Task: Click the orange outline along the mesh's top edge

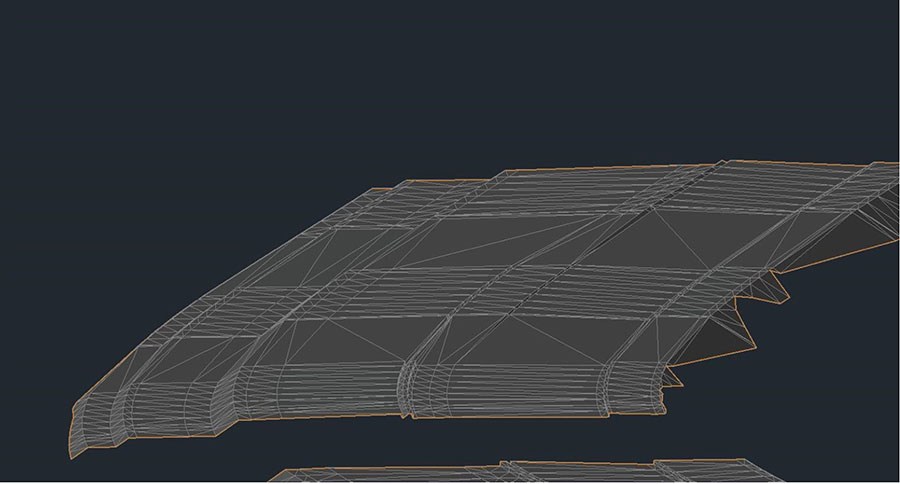Action: coord(600,170)
